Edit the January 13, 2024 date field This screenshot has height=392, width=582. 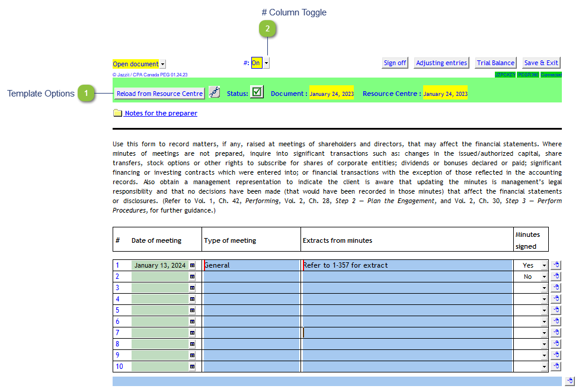[x=160, y=265]
